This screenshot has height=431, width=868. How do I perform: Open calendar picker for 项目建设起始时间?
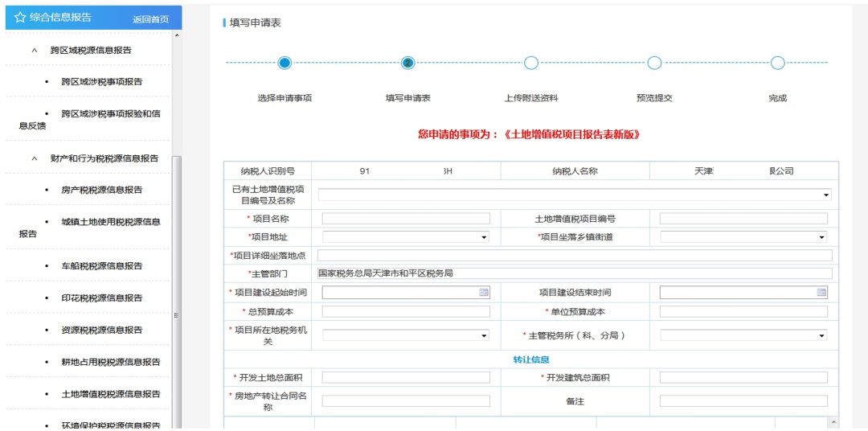coord(484,292)
